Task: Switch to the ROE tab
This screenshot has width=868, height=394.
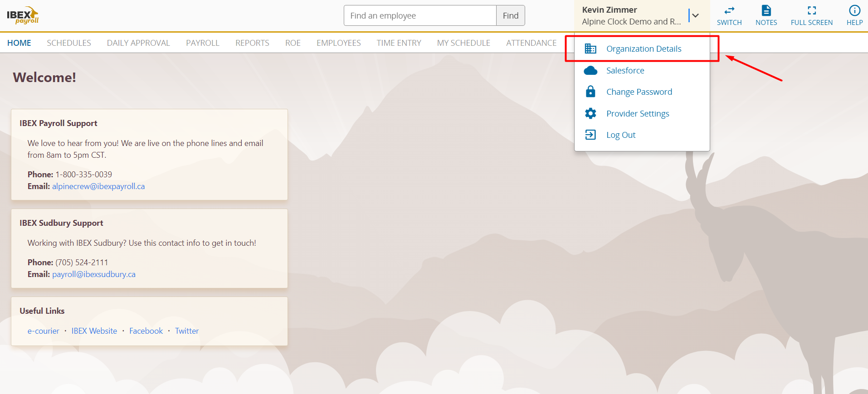Action: tap(293, 43)
